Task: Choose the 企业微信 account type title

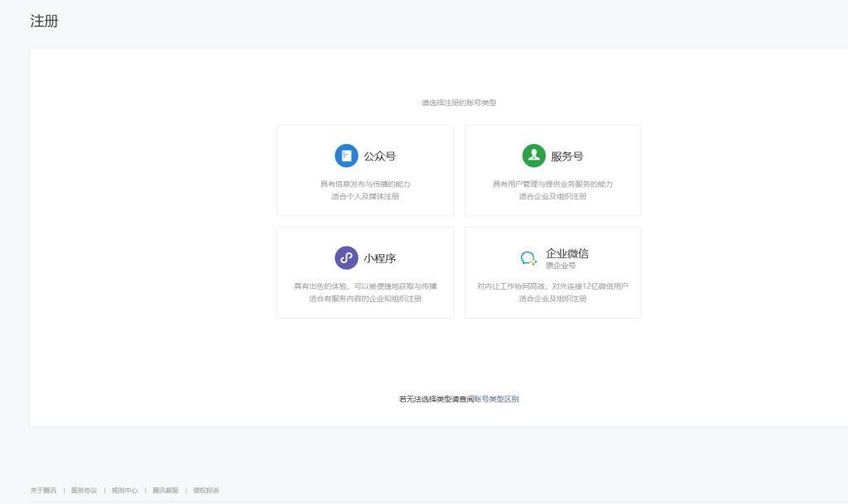Action: 567,252
